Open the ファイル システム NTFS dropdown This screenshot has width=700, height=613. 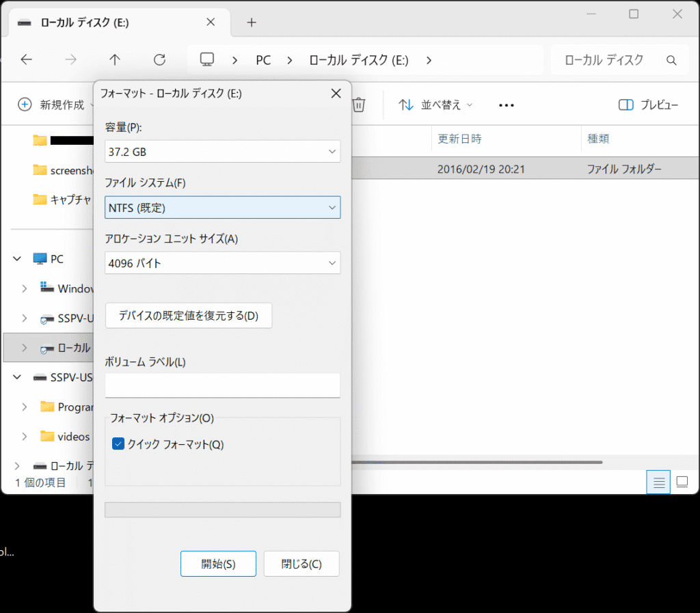point(222,208)
